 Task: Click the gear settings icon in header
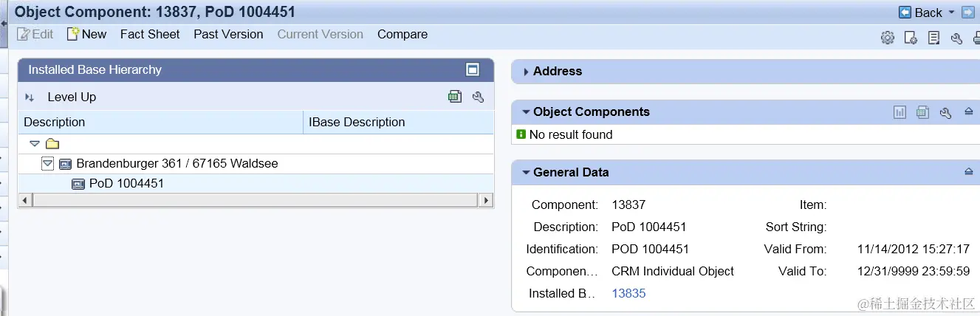888,38
